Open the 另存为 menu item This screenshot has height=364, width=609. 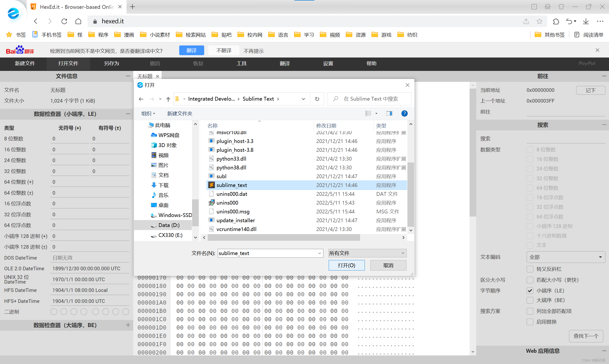pyautogui.click(x=111, y=64)
